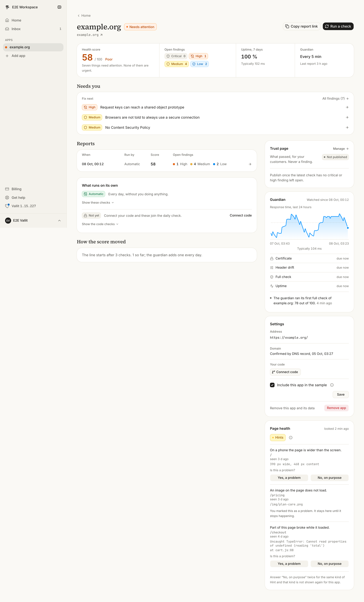Open arrow for the High finding row

coord(347,107)
